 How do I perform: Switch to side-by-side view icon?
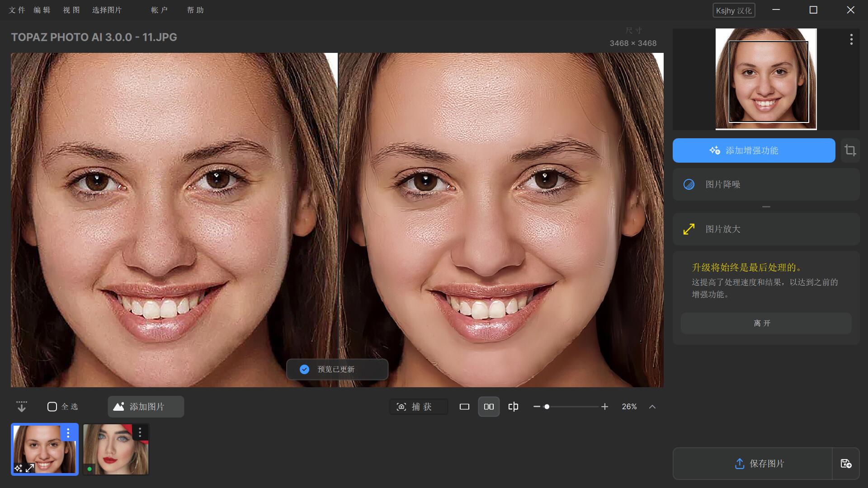click(489, 407)
